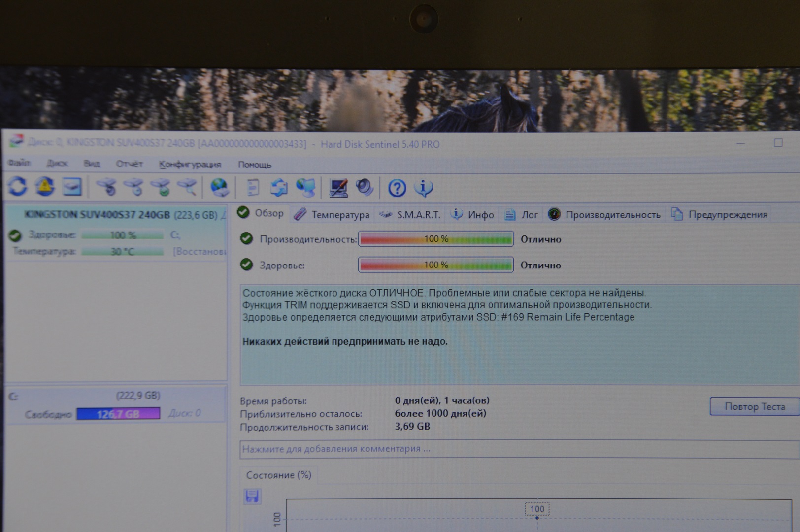The width and height of the screenshot is (800, 532).
Task: Open the Инфо tab
Action: click(x=472, y=215)
